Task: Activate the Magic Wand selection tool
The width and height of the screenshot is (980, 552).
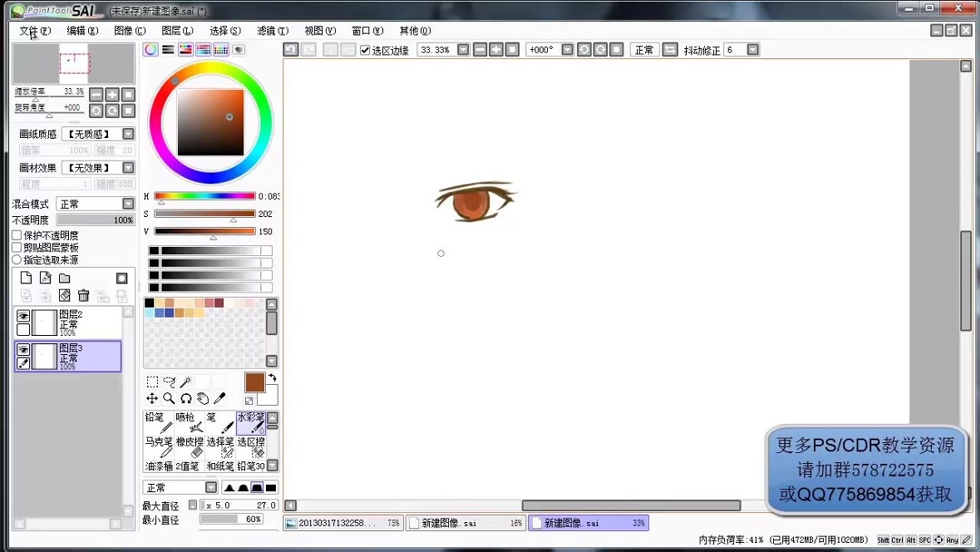Action: pyautogui.click(x=187, y=380)
